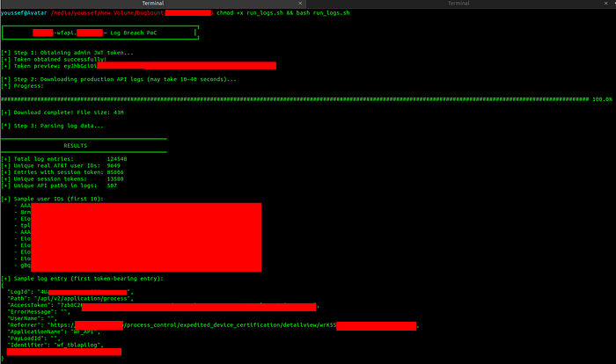The width and height of the screenshot is (616, 364).
Task: Click 'Entries with session token:' label
Action: tap(59, 172)
